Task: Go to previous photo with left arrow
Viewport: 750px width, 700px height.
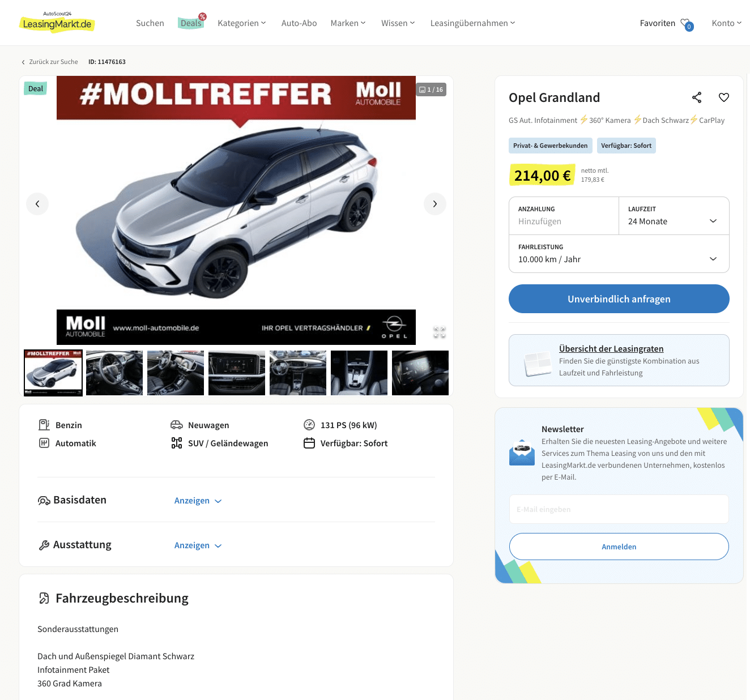Action: [x=37, y=204]
